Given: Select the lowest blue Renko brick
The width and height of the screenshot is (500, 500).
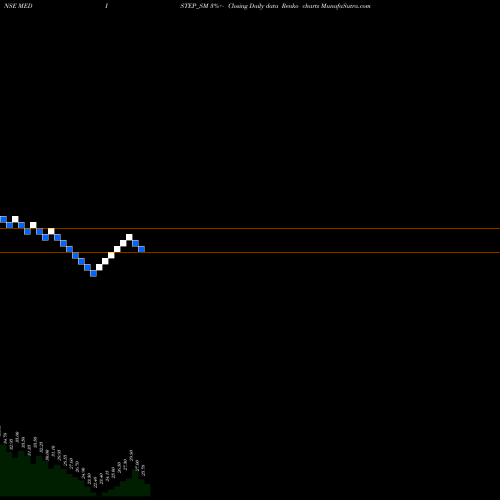Looking at the screenshot, I should click(x=93, y=273).
